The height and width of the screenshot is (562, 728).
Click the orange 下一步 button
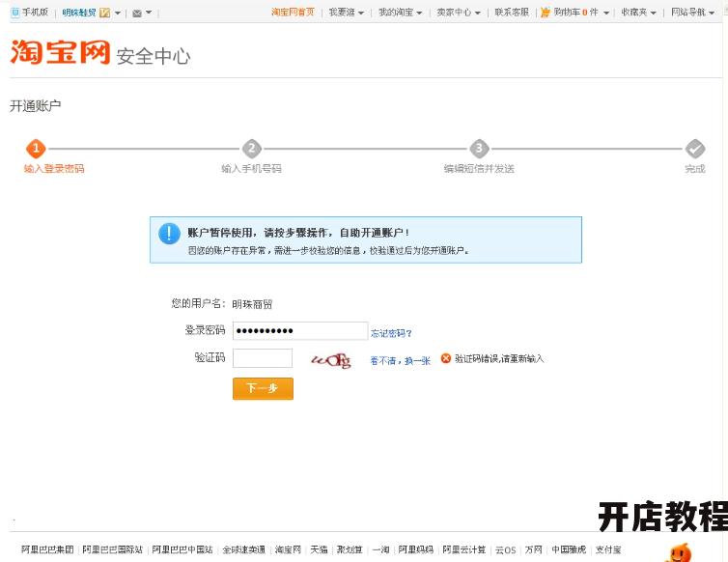pyautogui.click(x=263, y=388)
